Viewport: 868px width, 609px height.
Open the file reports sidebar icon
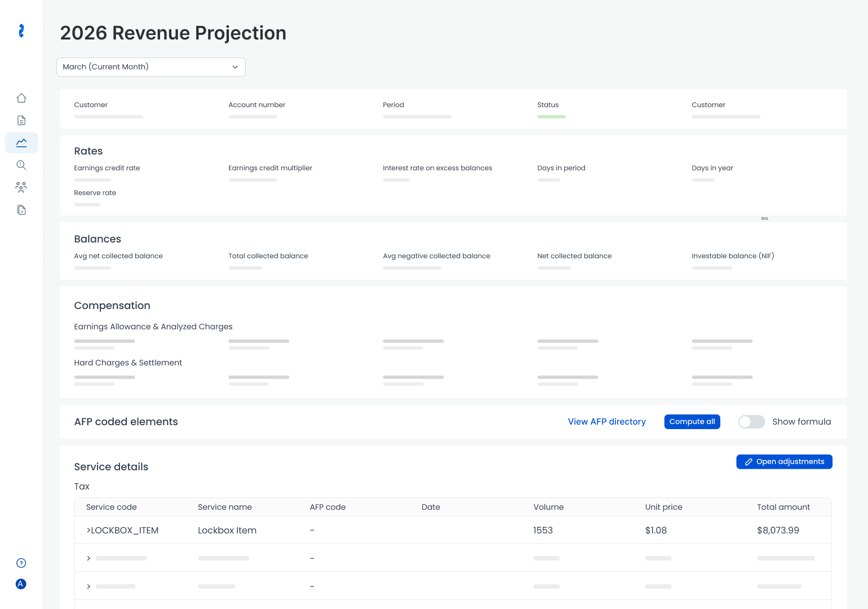pos(21,210)
